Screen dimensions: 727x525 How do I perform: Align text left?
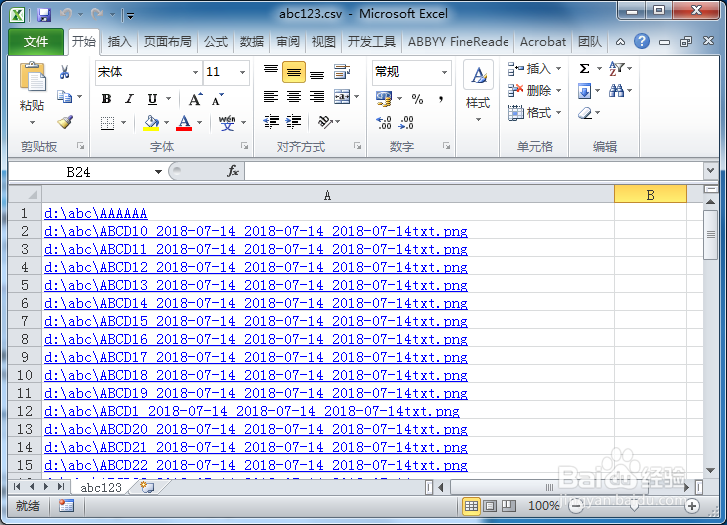(x=271, y=96)
